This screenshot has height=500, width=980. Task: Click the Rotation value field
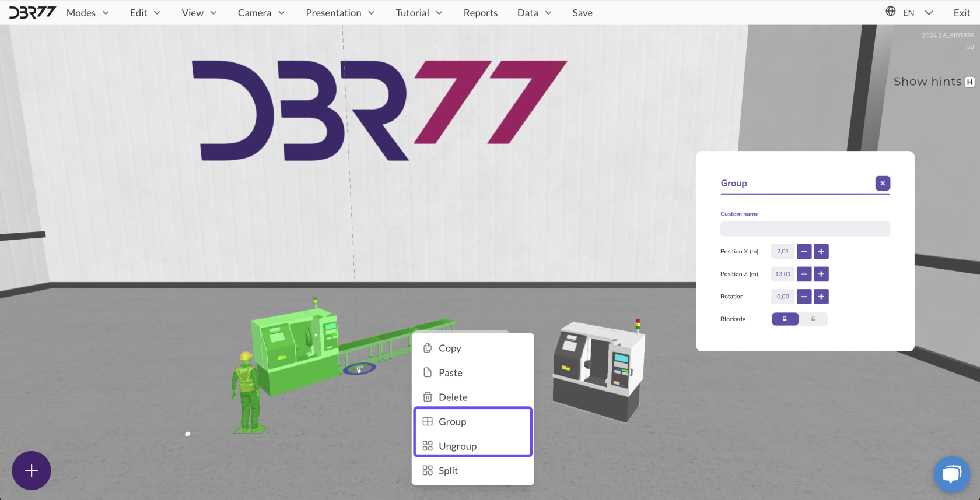click(x=783, y=297)
